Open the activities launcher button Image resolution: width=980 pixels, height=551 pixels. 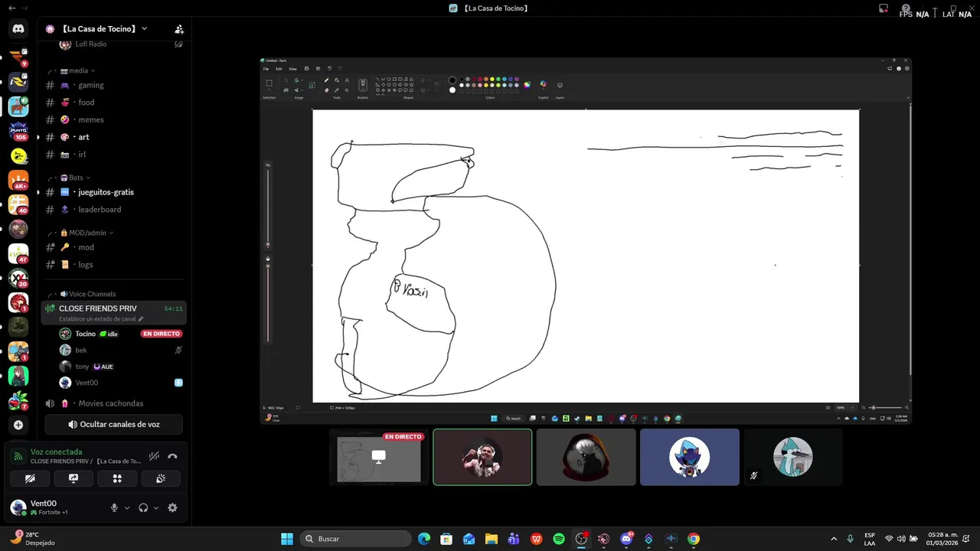(117, 478)
